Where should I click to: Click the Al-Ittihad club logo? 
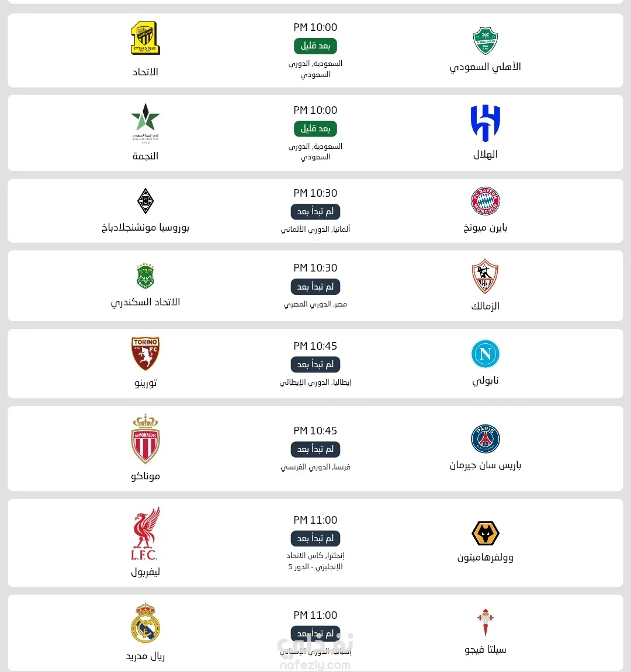(x=145, y=39)
